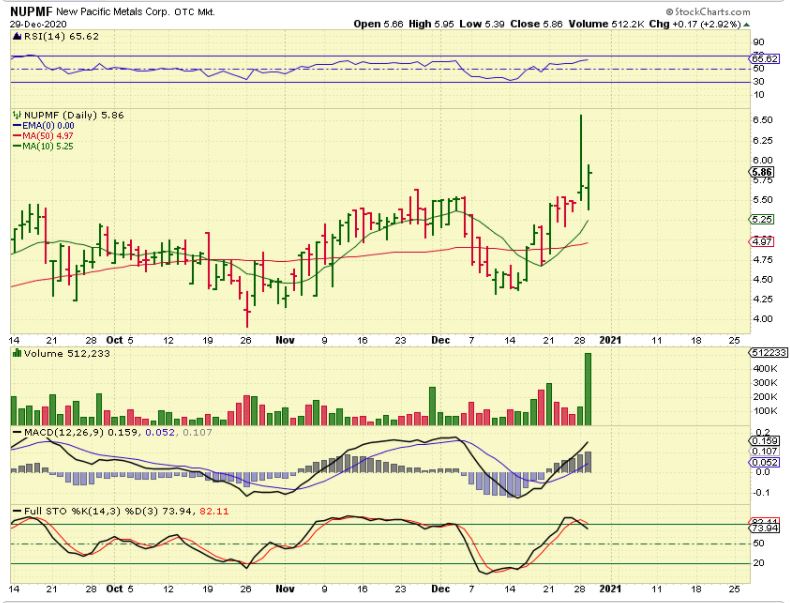
Task: Click the High 5.95 value in header
Action: click(432, 24)
